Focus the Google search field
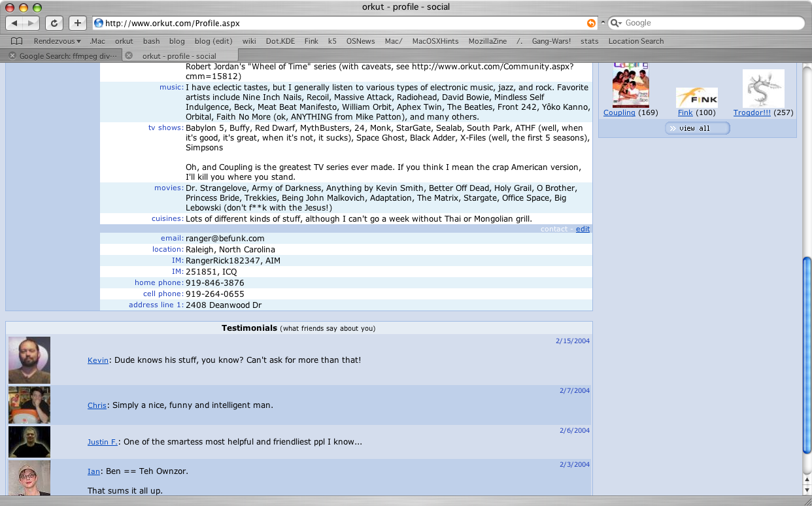 point(706,23)
